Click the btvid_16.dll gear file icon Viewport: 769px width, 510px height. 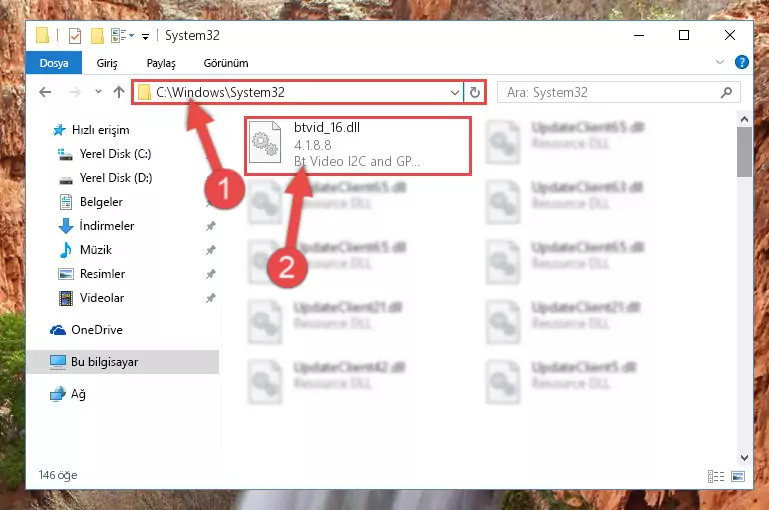(x=265, y=143)
